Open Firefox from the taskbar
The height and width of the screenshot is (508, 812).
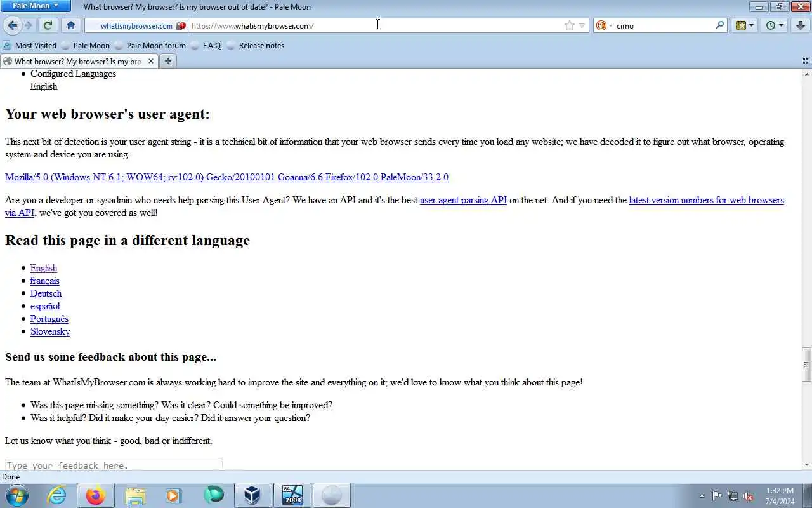pyautogui.click(x=96, y=495)
